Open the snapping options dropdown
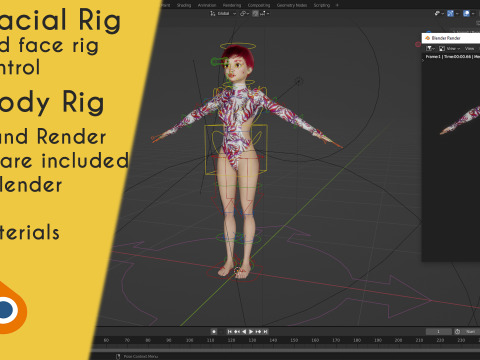This screenshot has width=480, height=360. coord(265,14)
